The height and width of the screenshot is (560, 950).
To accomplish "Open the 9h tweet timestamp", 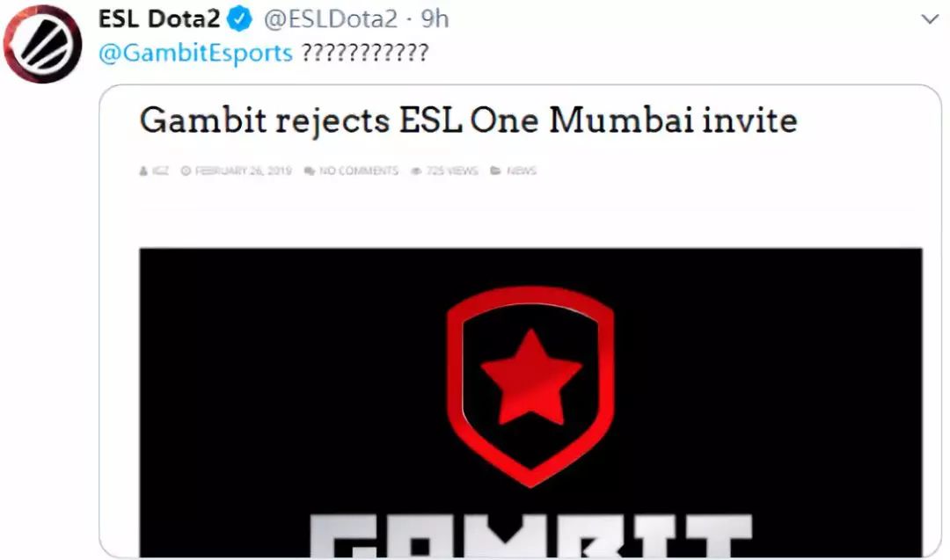I will pos(435,19).
